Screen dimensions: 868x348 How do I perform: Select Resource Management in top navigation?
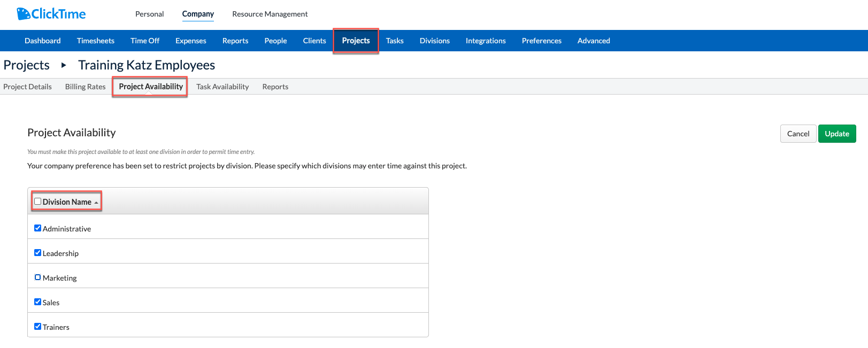[x=270, y=14]
